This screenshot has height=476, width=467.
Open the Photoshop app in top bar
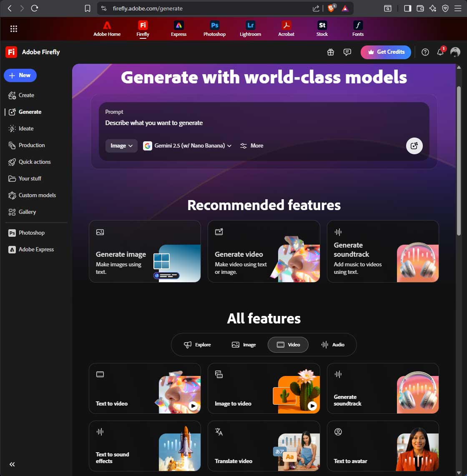[214, 28]
